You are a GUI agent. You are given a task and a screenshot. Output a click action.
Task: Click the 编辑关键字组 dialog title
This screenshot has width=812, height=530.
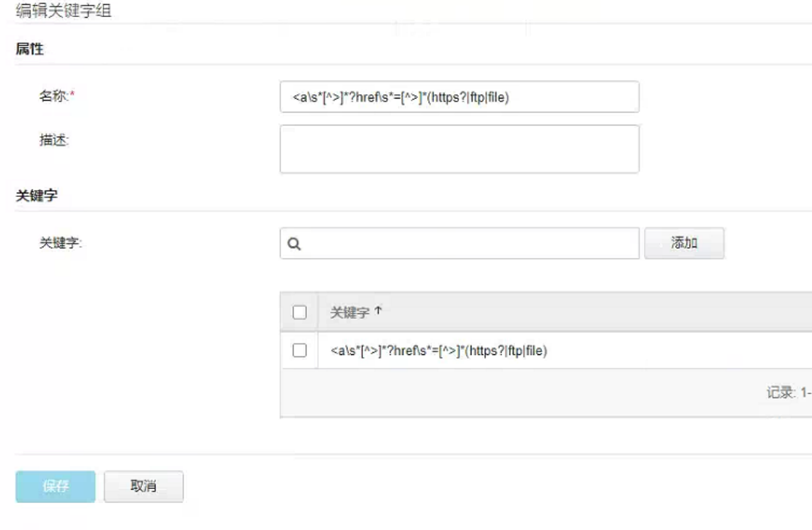coord(64,11)
